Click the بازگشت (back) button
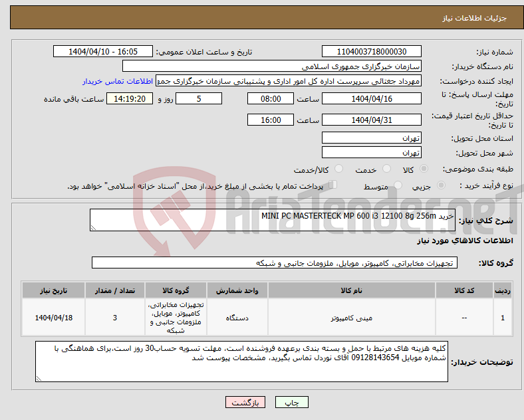The height and width of the screenshot is (420, 524). click(245, 402)
